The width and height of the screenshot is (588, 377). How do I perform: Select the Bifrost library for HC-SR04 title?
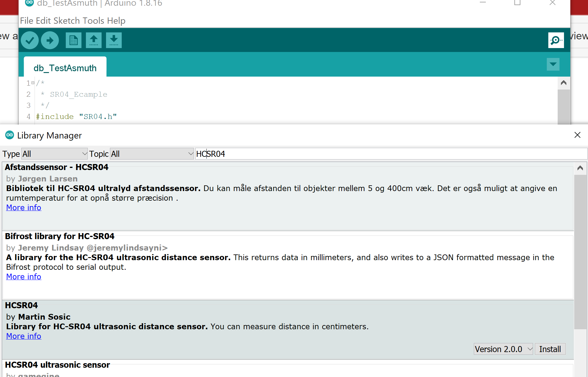59,236
